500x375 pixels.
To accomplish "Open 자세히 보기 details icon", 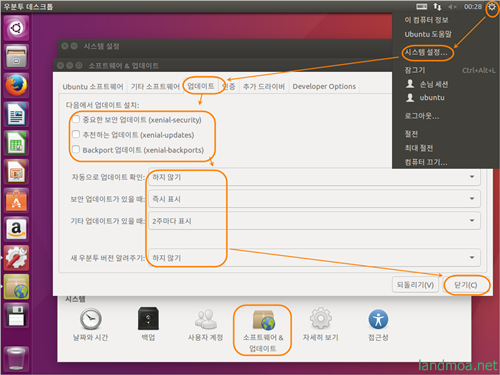I will [x=321, y=325].
